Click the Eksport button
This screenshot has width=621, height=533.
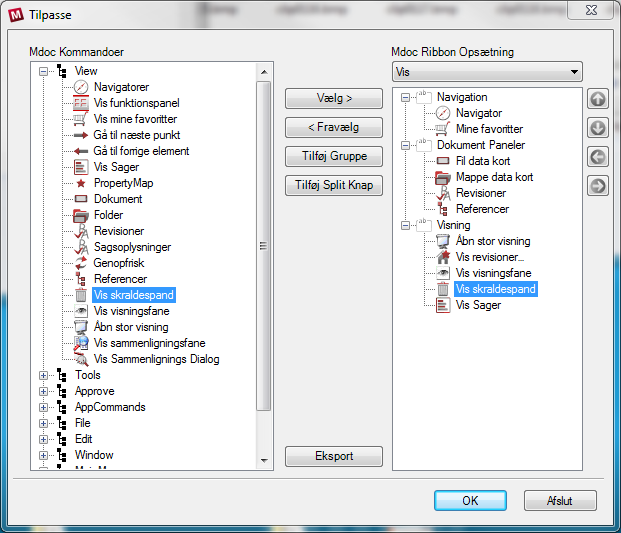334,456
